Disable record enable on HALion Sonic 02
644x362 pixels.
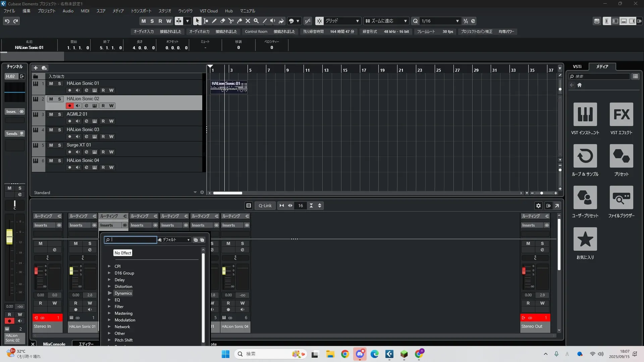(69, 106)
